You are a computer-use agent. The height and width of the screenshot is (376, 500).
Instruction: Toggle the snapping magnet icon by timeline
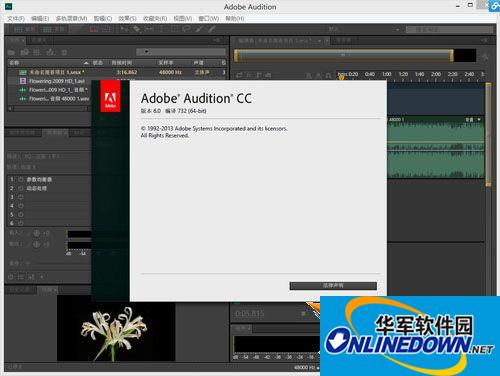328,76
